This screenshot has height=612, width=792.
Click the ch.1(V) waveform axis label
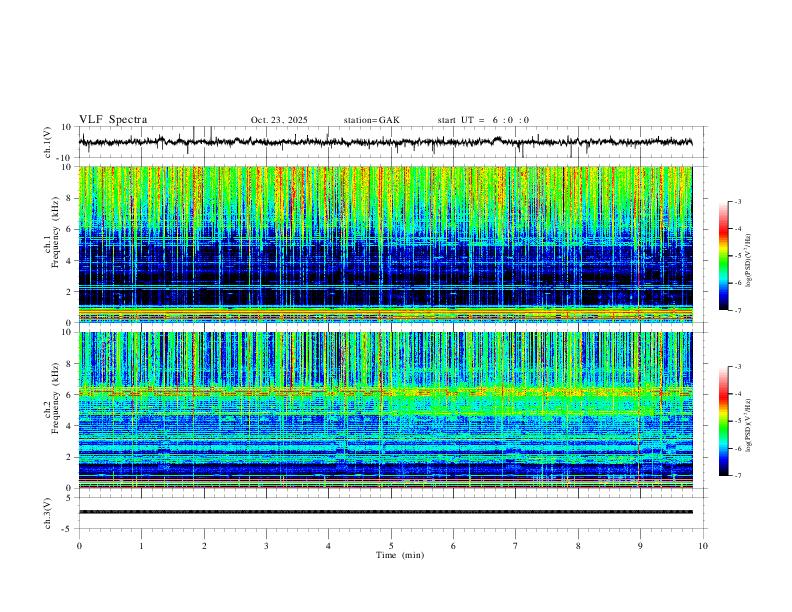48,142
